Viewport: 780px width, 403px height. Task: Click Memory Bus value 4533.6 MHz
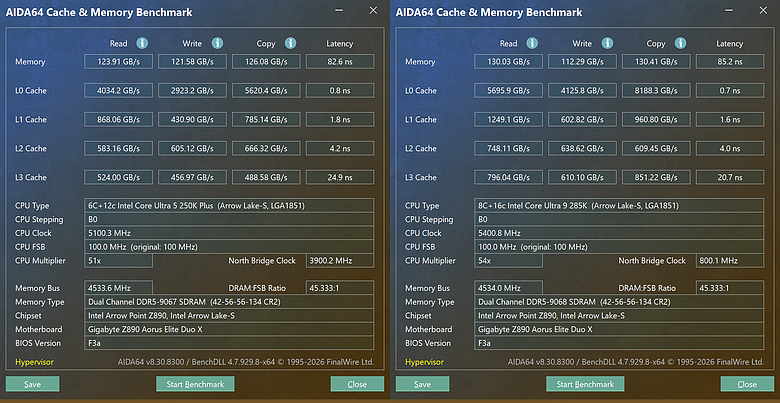click(x=118, y=288)
